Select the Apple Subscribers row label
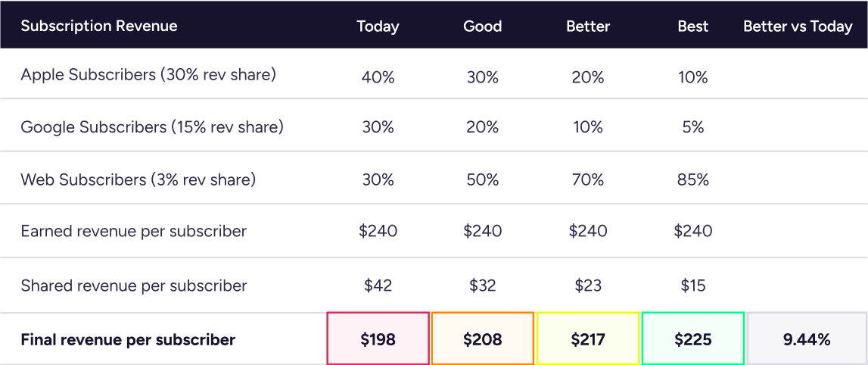The image size is (868, 365). [x=148, y=75]
